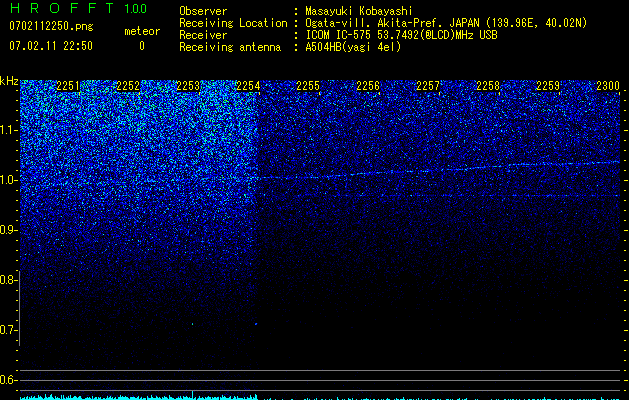This screenshot has width=629, height=400.
Task: Click the Receiving Location label
Action: [233, 23]
